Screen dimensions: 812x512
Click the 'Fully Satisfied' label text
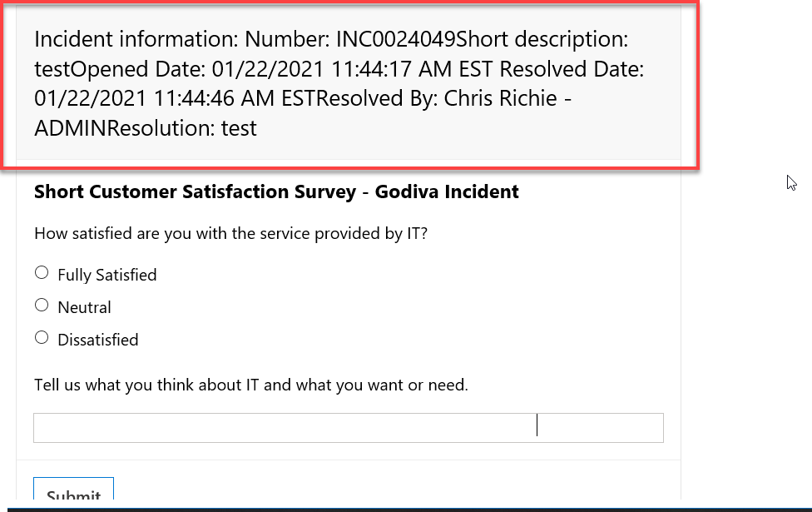[x=107, y=275]
